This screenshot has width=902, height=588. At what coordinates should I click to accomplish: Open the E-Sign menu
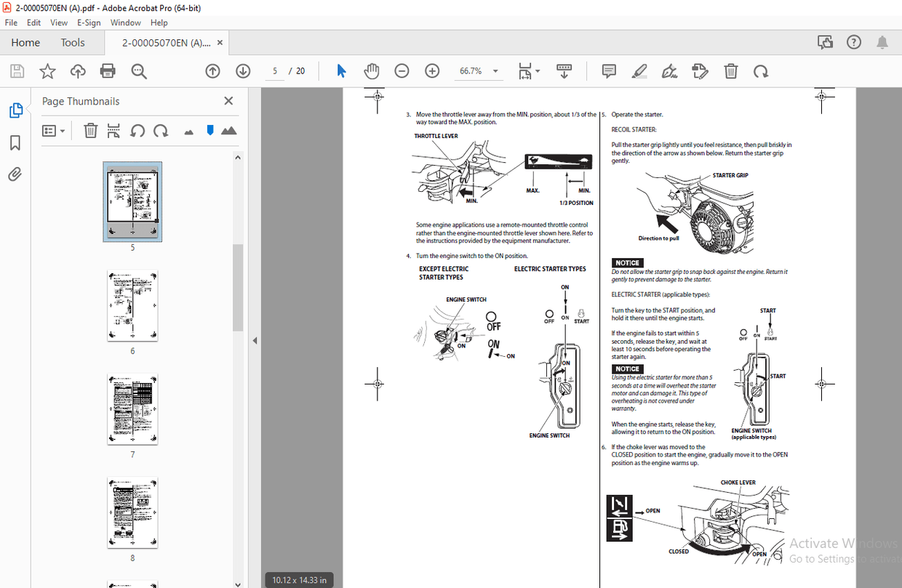click(88, 23)
